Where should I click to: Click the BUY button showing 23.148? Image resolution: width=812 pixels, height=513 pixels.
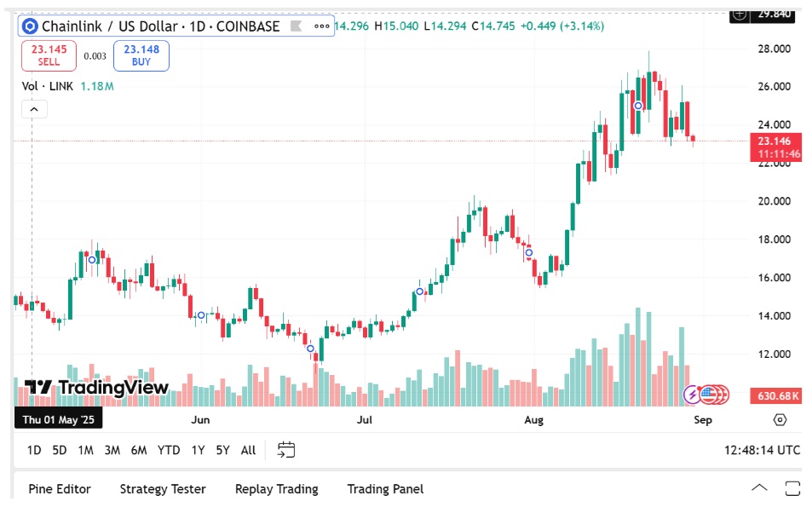[140, 55]
